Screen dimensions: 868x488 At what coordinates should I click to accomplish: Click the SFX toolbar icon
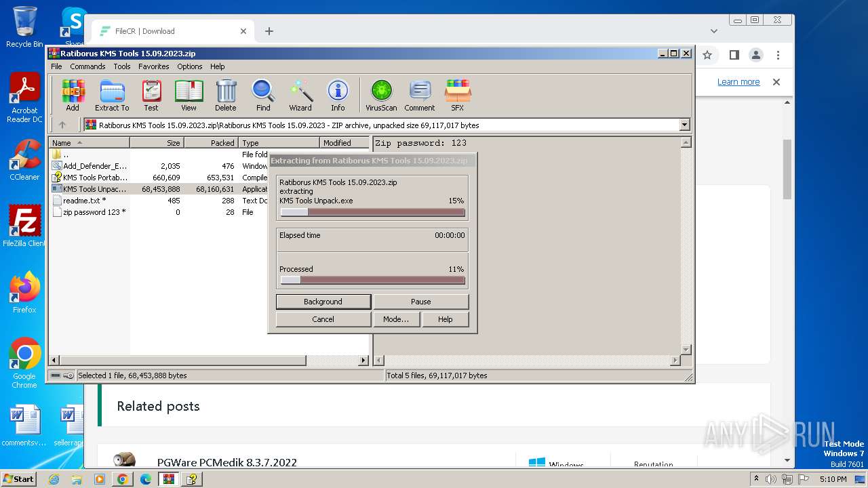[458, 95]
